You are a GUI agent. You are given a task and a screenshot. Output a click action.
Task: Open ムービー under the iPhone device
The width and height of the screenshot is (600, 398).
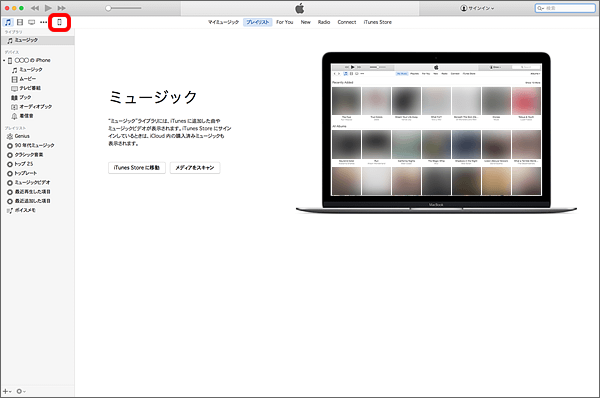(x=38, y=79)
